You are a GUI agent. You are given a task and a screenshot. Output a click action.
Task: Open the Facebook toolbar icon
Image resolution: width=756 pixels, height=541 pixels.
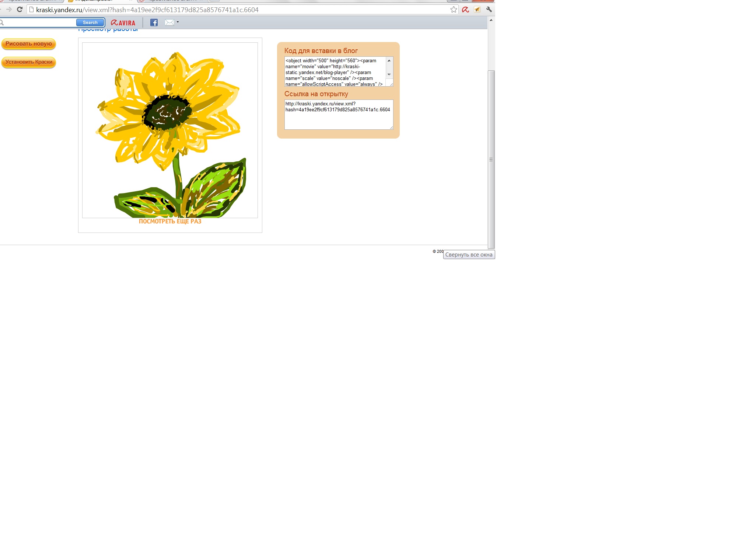pos(154,22)
